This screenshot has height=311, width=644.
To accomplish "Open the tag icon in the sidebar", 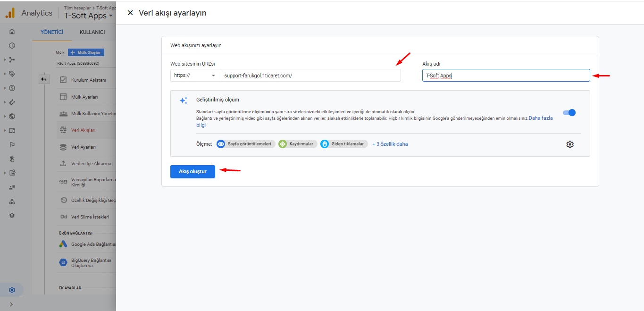I will click(x=12, y=74).
